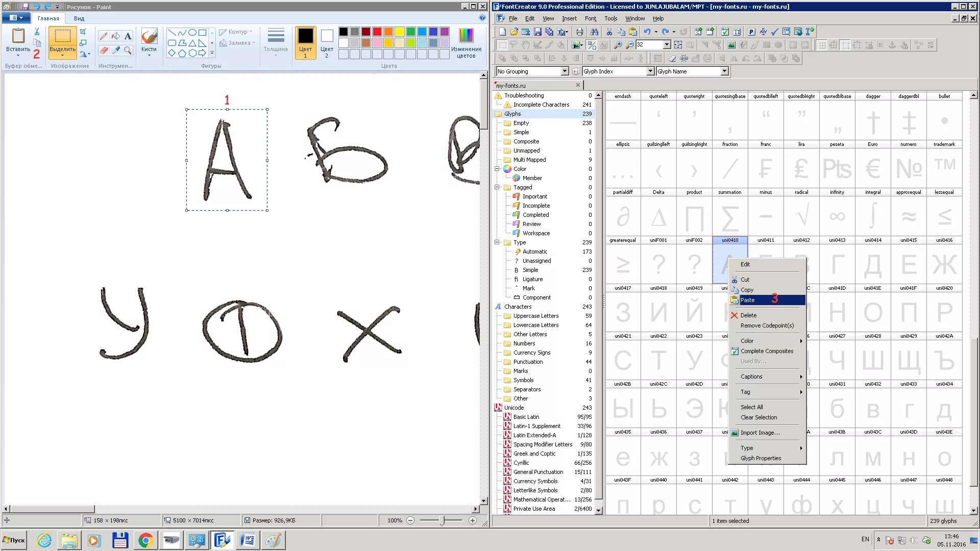Open the Font menu in FontCreator

point(591,18)
